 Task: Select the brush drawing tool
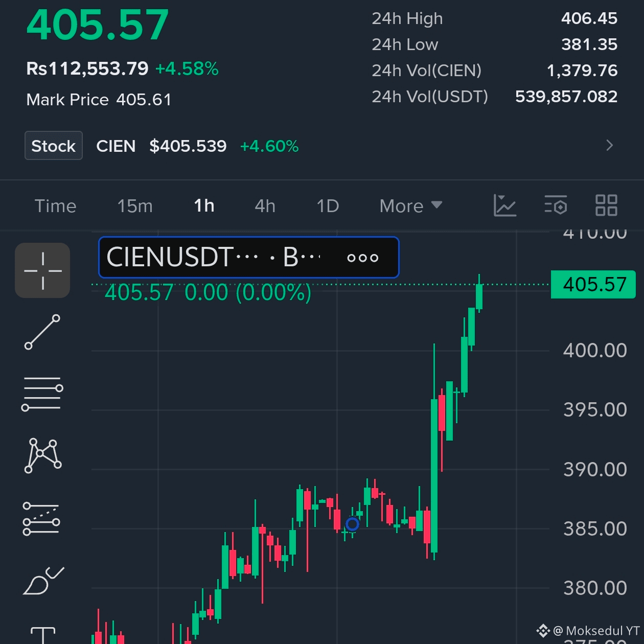pos(43,581)
